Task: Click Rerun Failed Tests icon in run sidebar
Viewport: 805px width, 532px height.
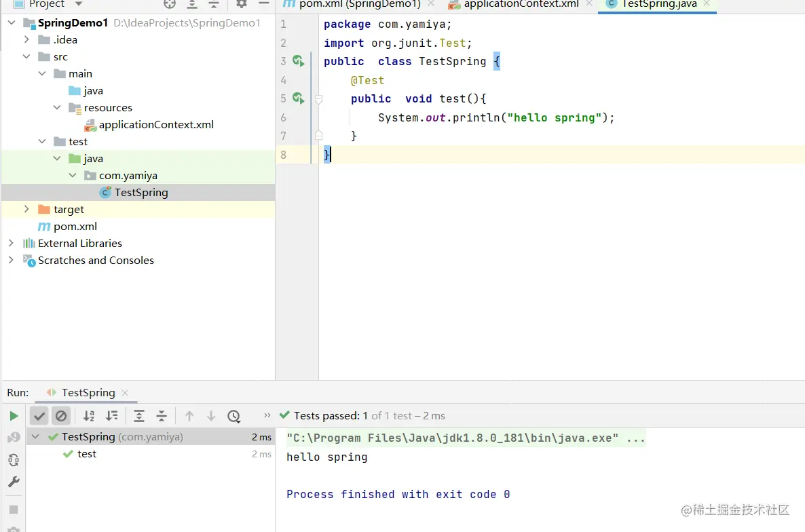Action: 14,438
